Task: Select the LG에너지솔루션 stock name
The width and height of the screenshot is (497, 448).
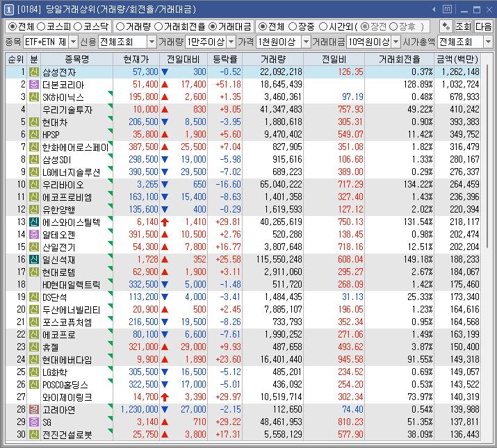Action: [72, 172]
